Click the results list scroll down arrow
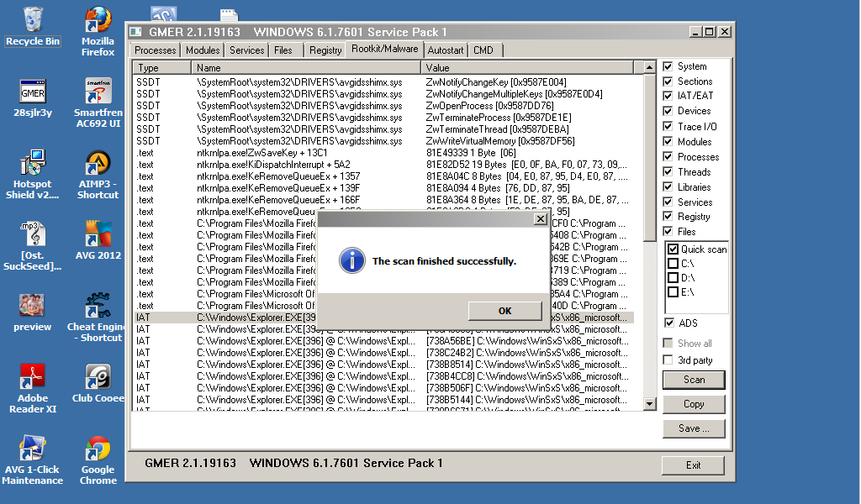 pyautogui.click(x=650, y=404)
